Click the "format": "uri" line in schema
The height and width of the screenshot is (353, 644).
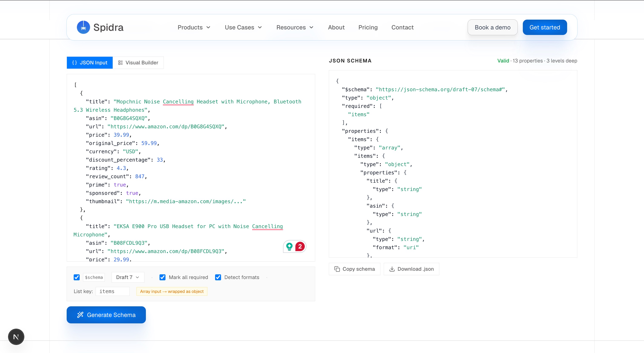396,247
